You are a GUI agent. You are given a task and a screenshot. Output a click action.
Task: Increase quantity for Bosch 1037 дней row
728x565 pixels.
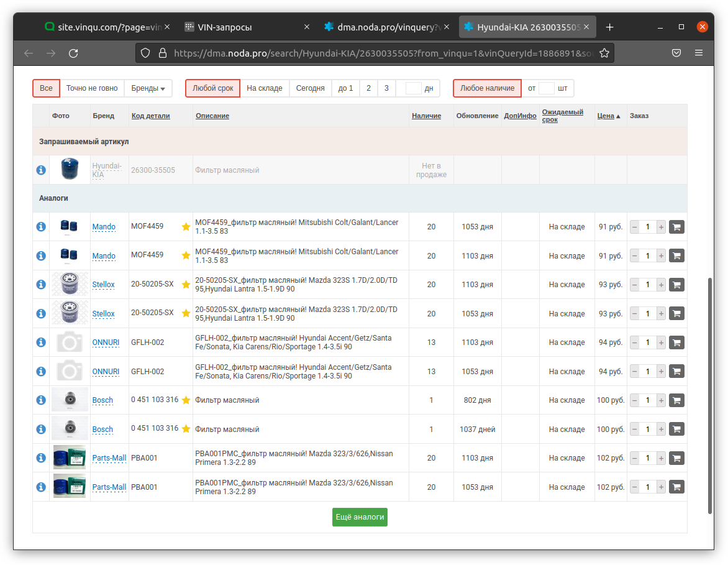[661, 429]
